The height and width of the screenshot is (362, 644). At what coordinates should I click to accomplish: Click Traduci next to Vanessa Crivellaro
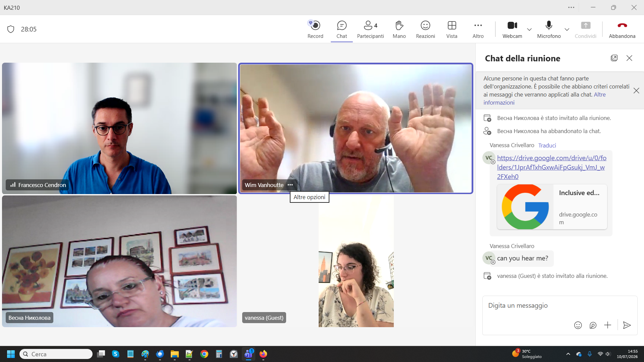[547, 145]
